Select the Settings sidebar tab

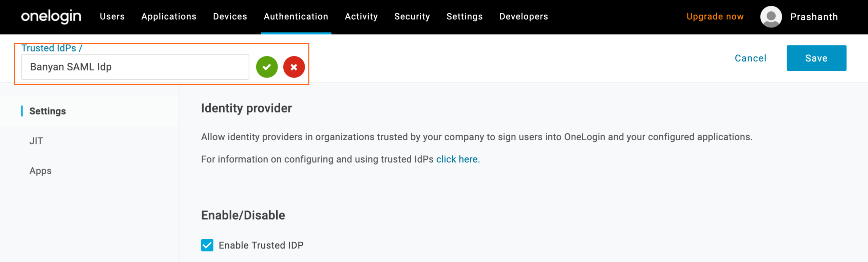(48, 111)
